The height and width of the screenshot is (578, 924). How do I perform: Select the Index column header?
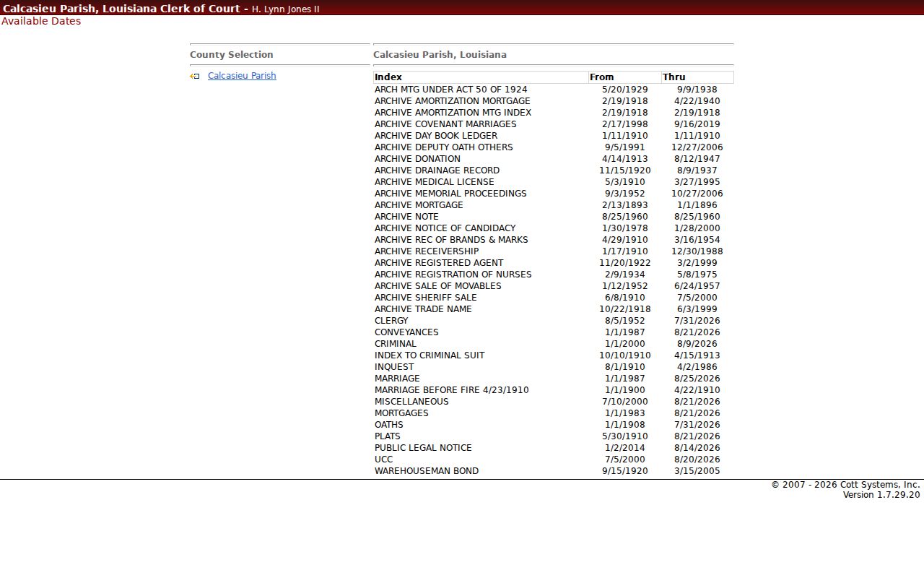pyautogui.click(x=481, y=77)
